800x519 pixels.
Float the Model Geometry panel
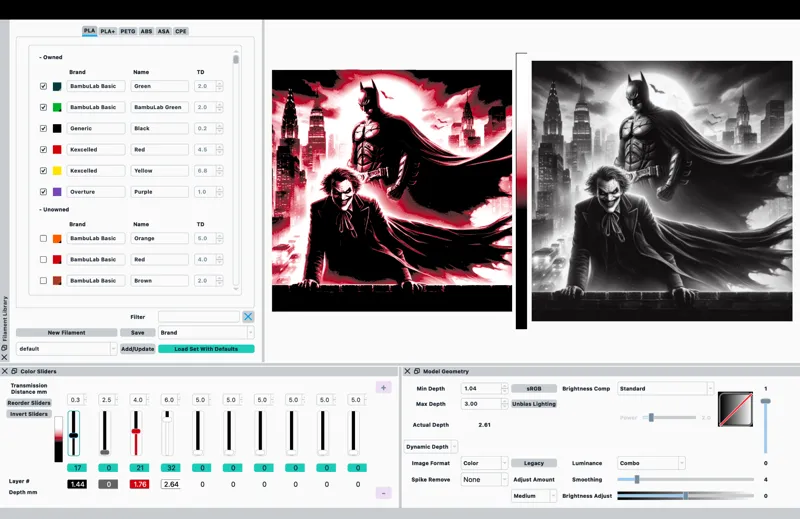pos(417,371)
